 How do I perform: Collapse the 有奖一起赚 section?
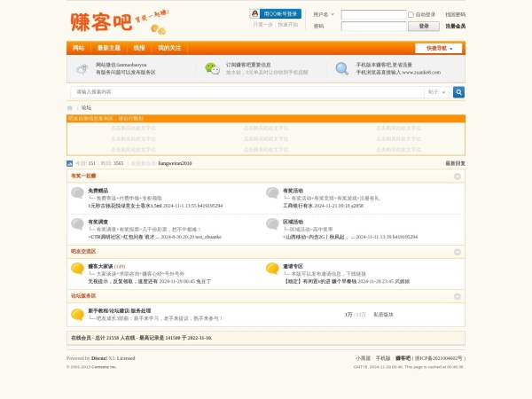coord(458,176)
